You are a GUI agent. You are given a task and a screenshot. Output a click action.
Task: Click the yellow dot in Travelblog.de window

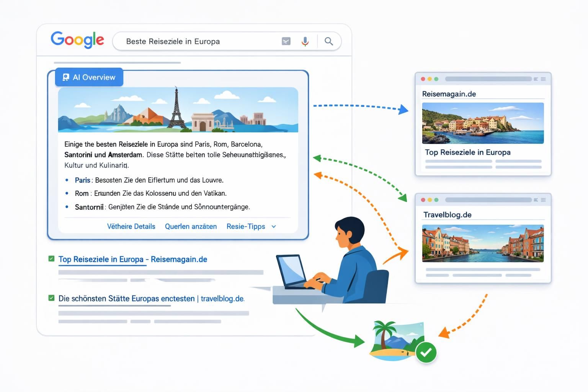tap(430, 200)
